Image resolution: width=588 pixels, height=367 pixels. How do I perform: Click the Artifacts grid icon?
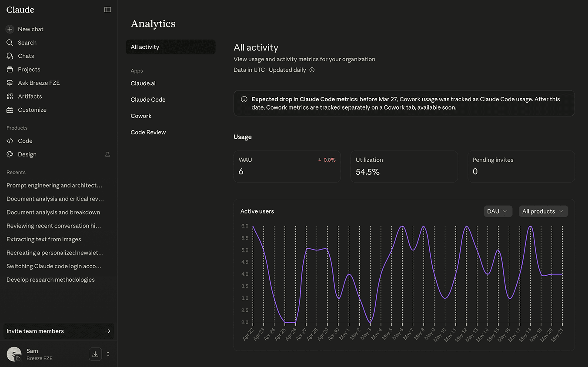click(10, 97)
